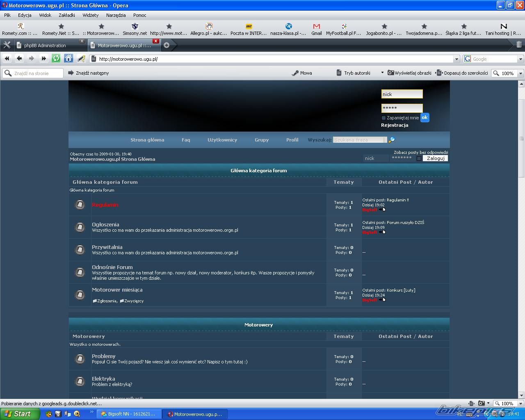Click the forum search magnifier icon
This screenshot has width=525, height=420.
pyautogui.click(x=392, y=140)
